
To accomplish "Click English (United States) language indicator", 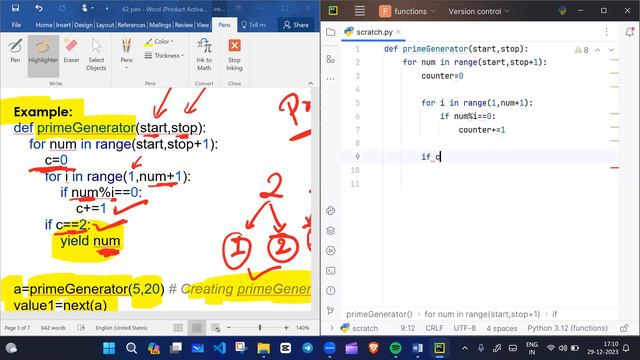I will click(x=121, y=328).
